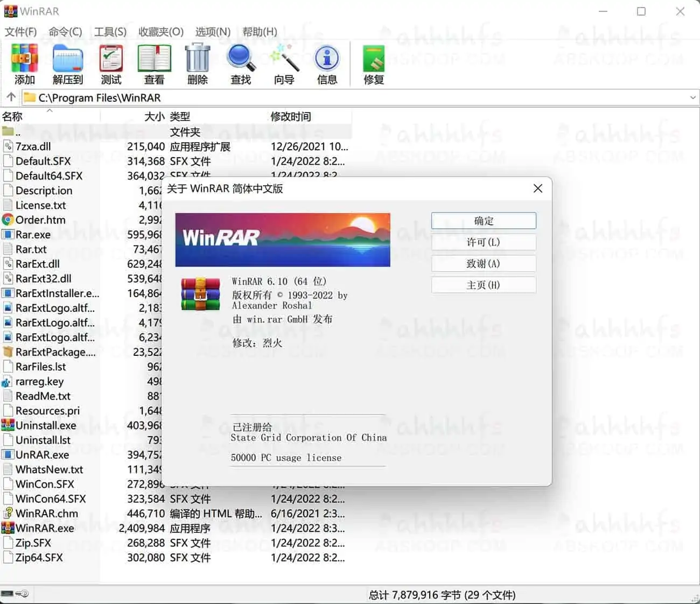Select the RarFiles.lst file name
Screen dimensions: 700x604
tap(40, 367)
